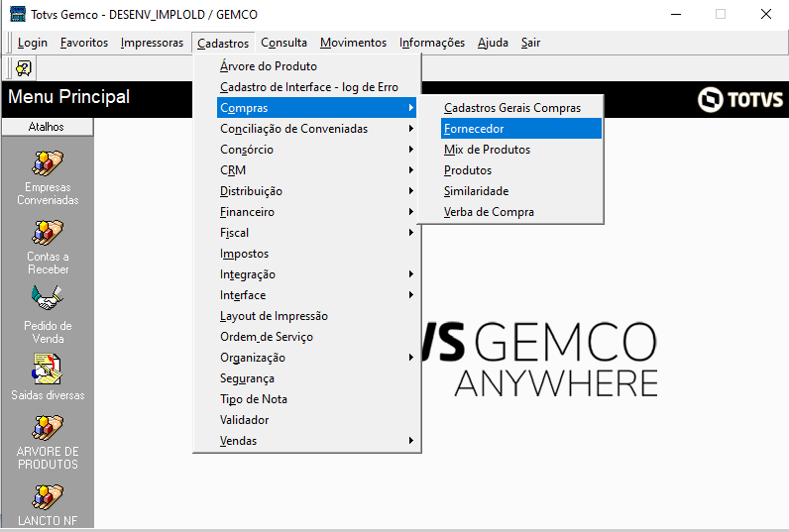The height and width of the screenshot is (532, 789).
Task: Open the Favoritos menu
Action: pyautogui.click(x=84, y=43)
